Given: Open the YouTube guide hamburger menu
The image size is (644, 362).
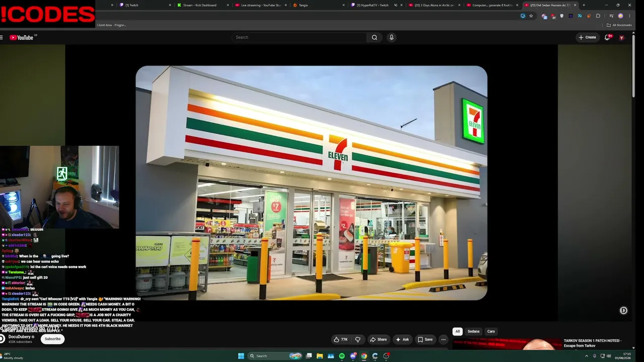Looking at the screenshot, I should coord(2,37).
